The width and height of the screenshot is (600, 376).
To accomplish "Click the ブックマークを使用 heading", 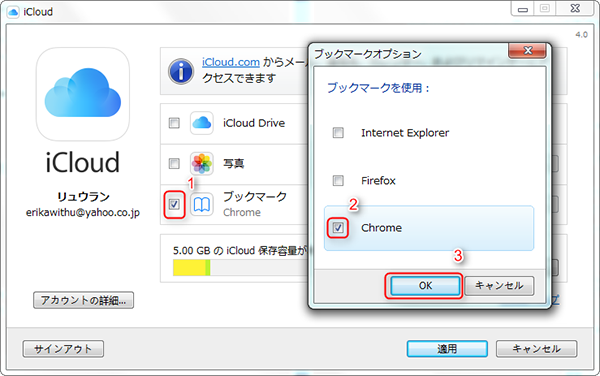I will point(378,88).
